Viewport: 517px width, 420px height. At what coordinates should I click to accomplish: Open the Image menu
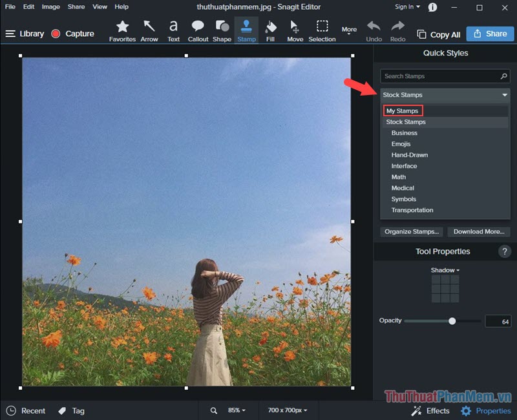(50, 7)
